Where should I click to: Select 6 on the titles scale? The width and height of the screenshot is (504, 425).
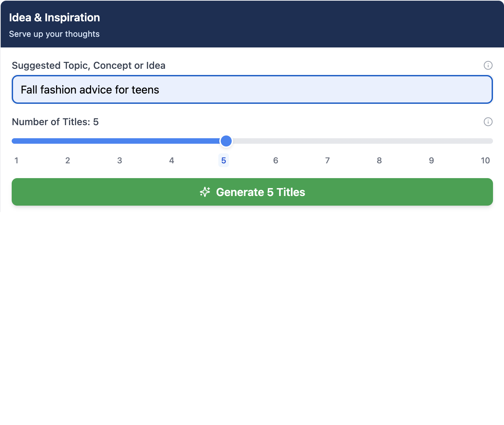pyautogui.click(x=275, y=160)
